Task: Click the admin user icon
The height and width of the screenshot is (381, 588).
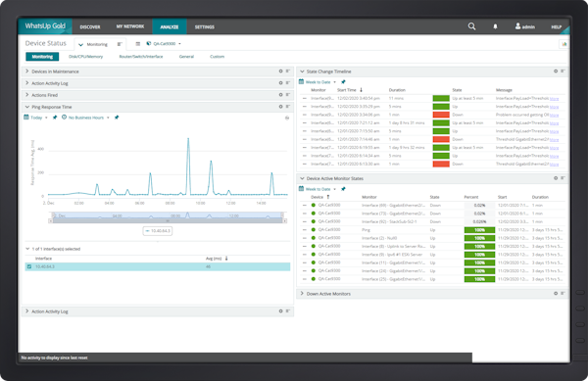Action: click(x=517, y=26)
